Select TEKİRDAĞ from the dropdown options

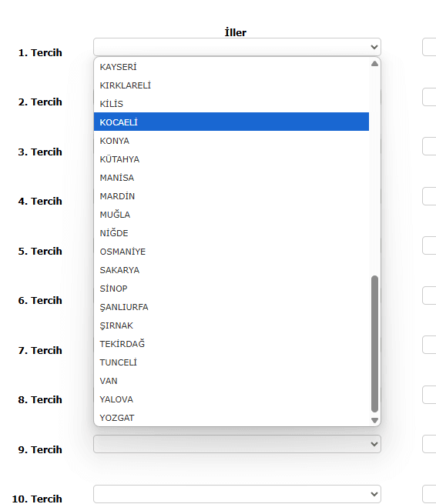point(231,344)
